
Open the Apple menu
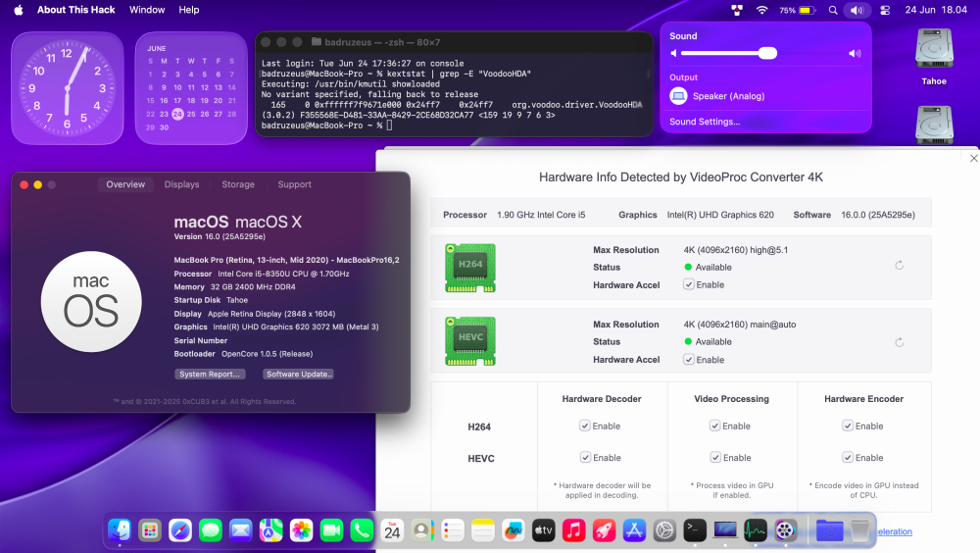click(x=19, y=10)
